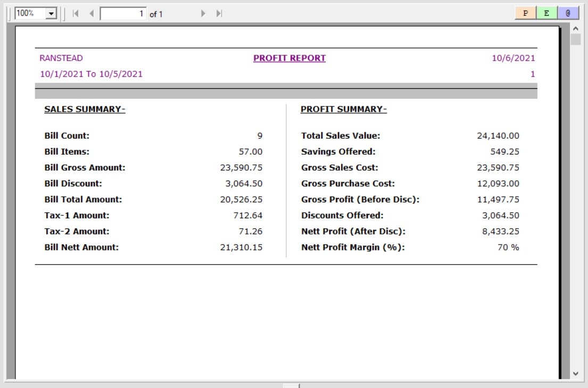
Task: Click the orange P print button
Action: coord(525,13)
